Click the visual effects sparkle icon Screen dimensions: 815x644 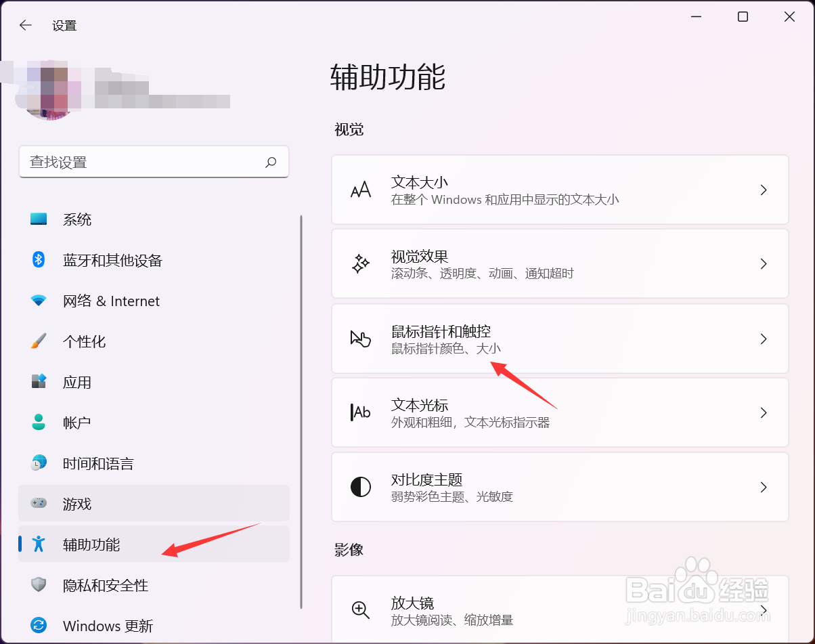(361, 264)
